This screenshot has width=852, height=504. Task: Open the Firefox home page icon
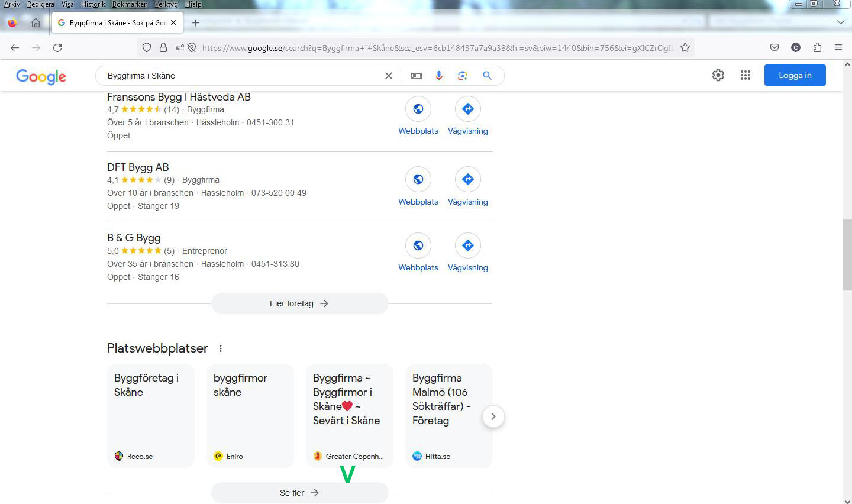[35, 23]
